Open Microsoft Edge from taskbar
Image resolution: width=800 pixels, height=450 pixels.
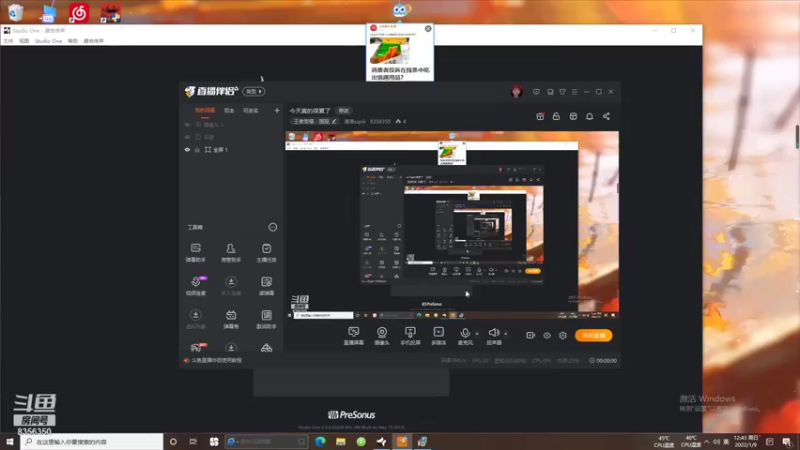click(x=320, y=441)
